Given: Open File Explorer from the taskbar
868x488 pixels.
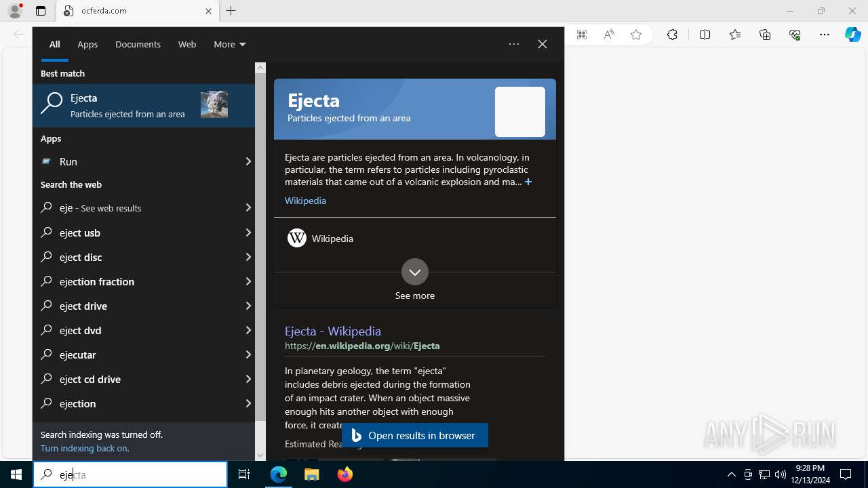Looking at the screenshot, I should [x=311, y=474].
